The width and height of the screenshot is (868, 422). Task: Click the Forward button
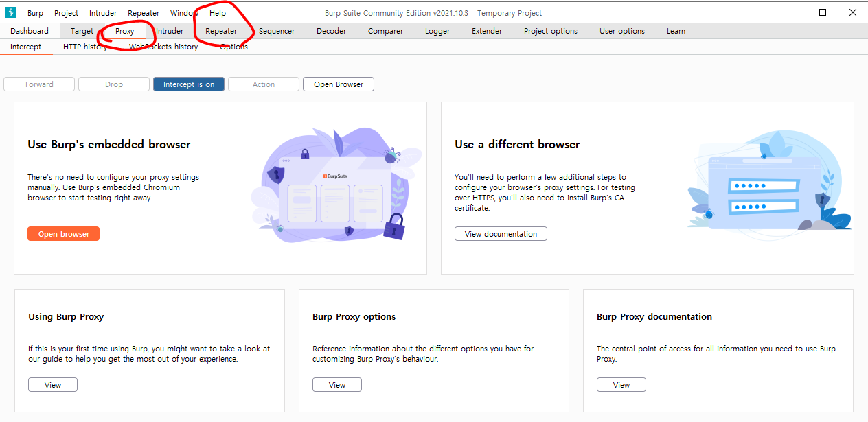(39, 84)
